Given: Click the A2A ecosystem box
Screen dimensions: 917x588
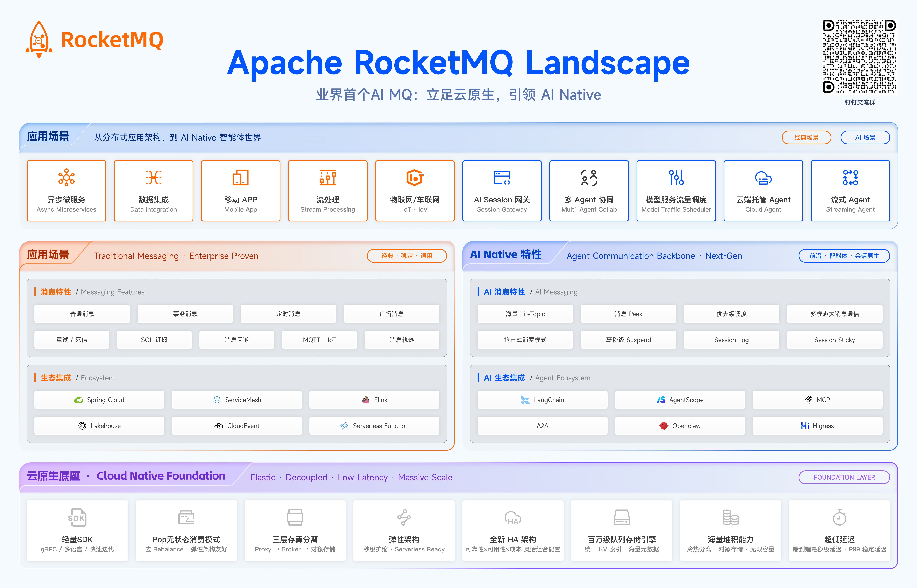Looking at the screenshot, I should 543,426.
